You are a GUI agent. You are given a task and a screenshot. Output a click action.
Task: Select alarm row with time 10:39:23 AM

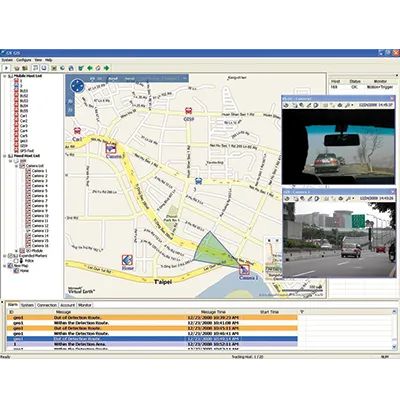(x=152, y=317)
